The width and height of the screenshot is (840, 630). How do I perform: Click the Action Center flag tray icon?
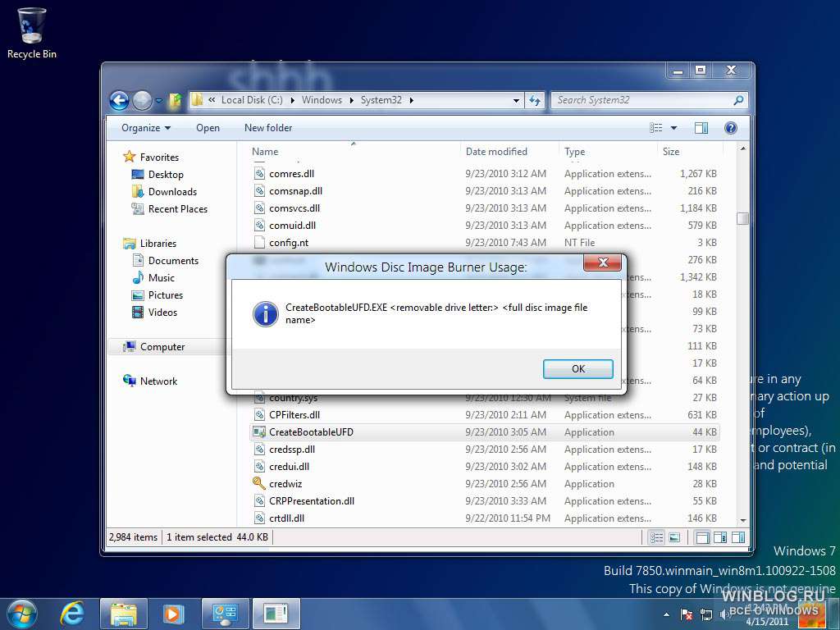pos(687,614)
